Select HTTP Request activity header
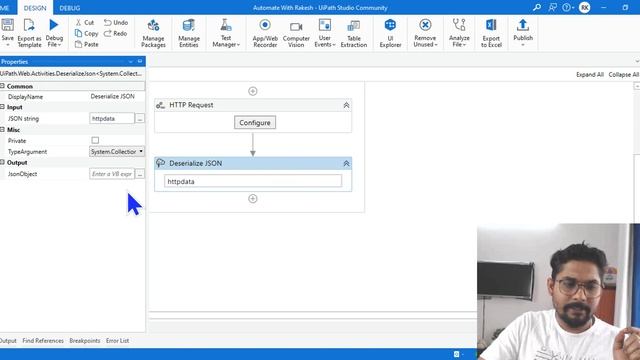The width and height of the screenshot is (640, 360). [x=253, y=105]
